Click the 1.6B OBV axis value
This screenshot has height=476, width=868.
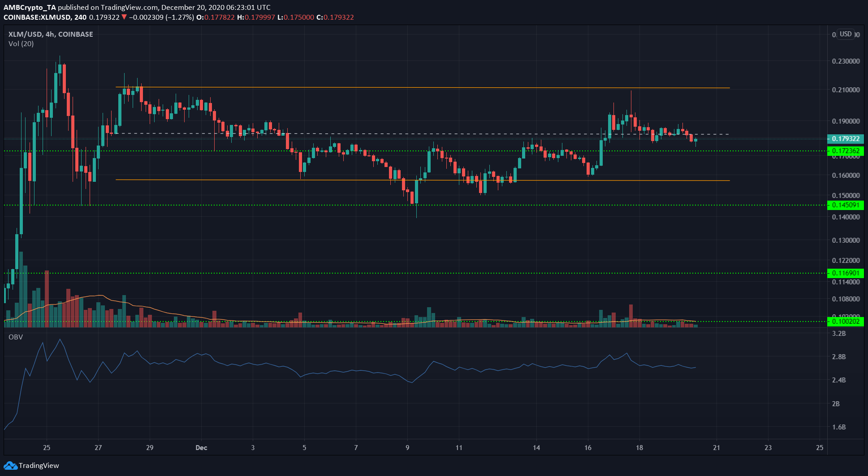tap(839, 427)
